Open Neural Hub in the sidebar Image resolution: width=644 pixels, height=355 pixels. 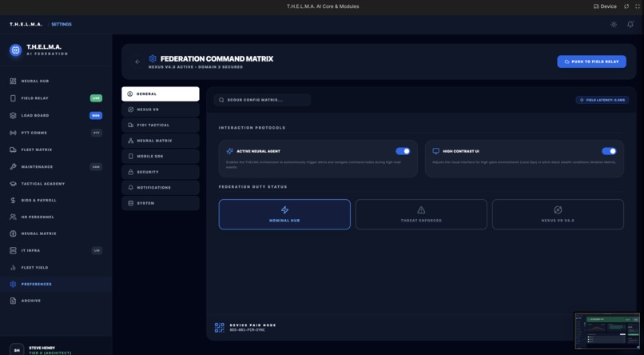tap(56, 81)
